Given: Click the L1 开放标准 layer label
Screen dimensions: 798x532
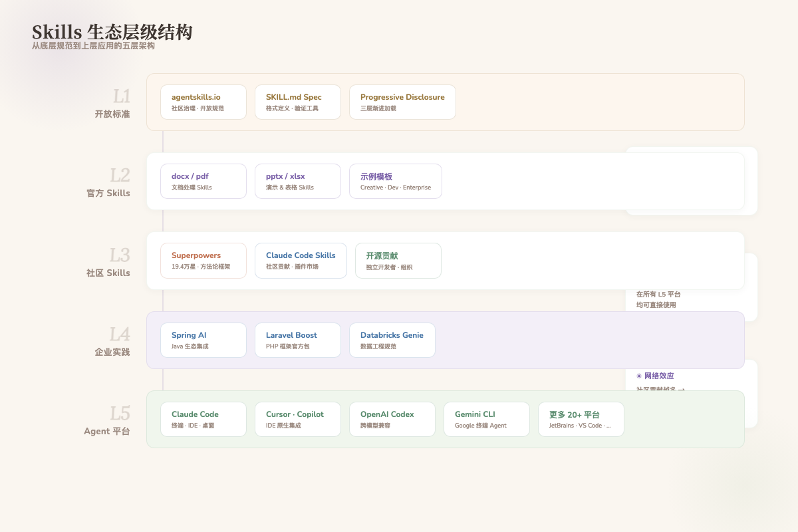Looking at the screenshot, I should (x=112, y=102).
